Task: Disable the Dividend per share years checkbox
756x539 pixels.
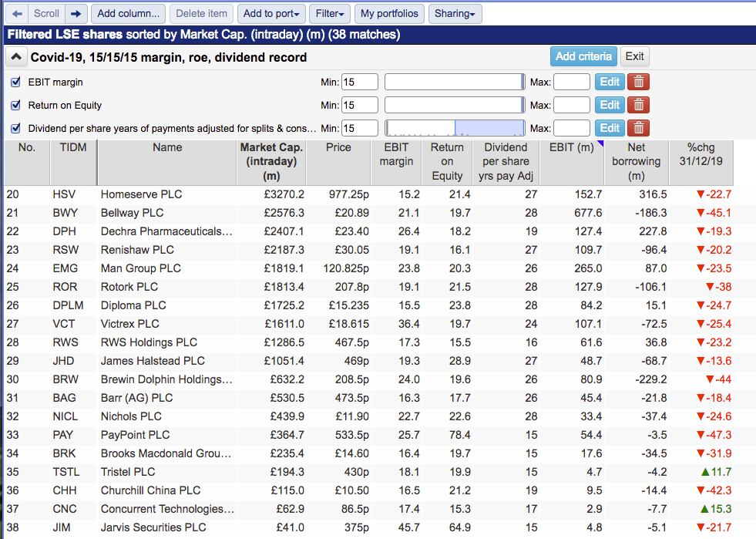Action: pos(15,128)
